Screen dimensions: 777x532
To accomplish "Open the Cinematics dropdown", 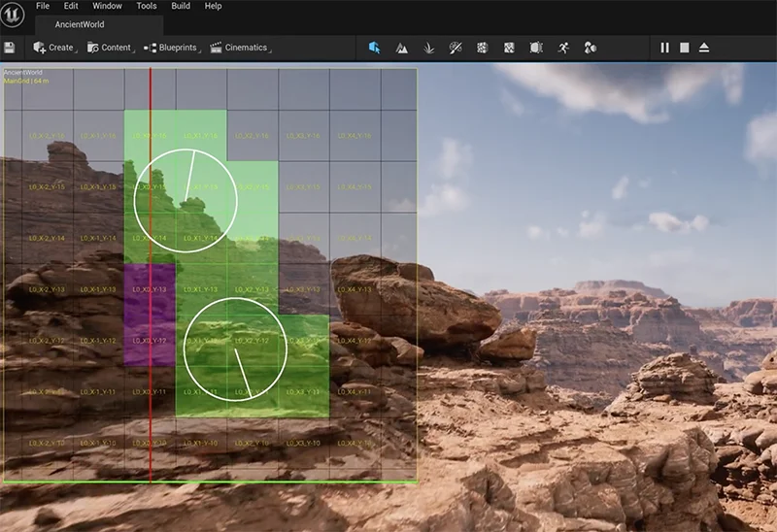I will point(239,48).
